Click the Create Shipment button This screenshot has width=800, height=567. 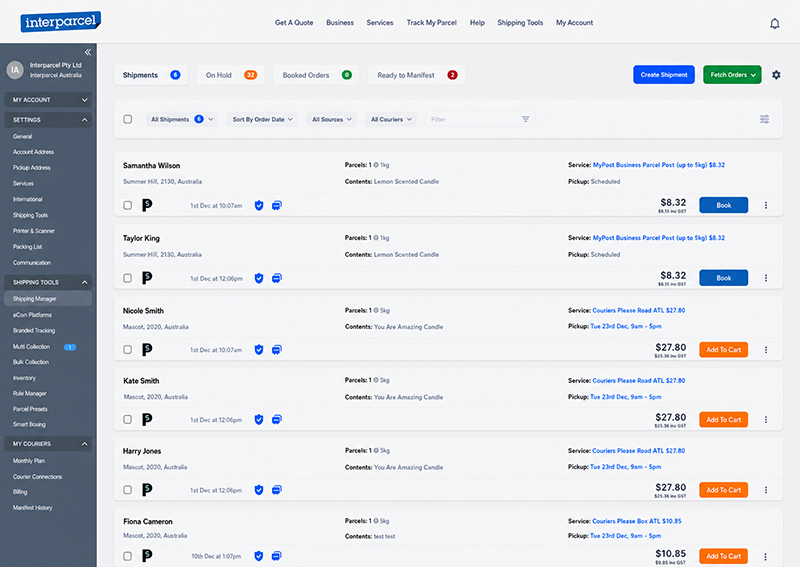click(664, 75)
